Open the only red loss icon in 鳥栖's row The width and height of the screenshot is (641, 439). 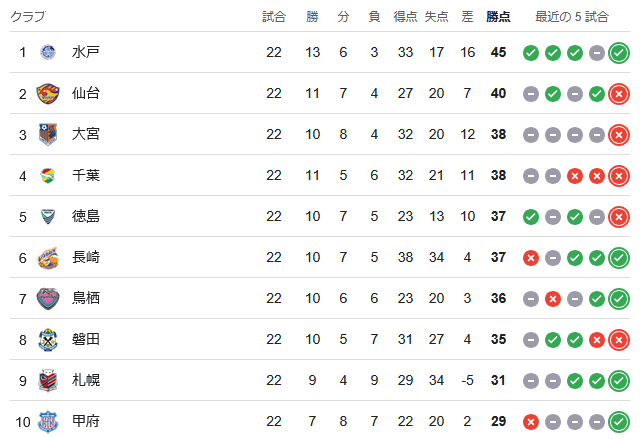pyautogui.click(x=553, y=298)
